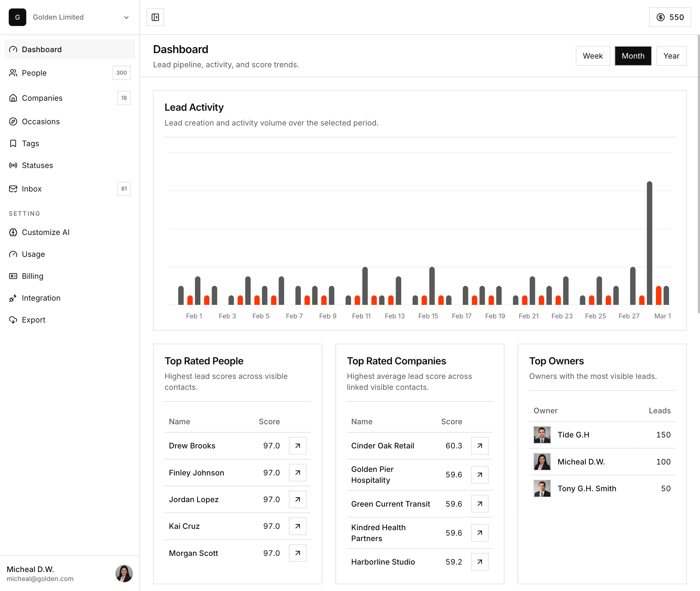Open the Inbox envelope icon
The height and width of the screenshot is (591, 700).
click(13, 189)
